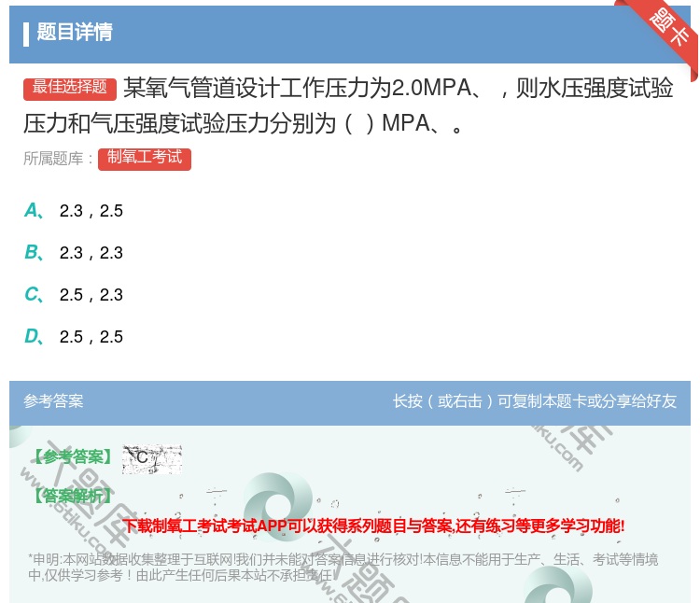
Task: Select option C, 2.5，2.3
Action: tap(74, 295)
